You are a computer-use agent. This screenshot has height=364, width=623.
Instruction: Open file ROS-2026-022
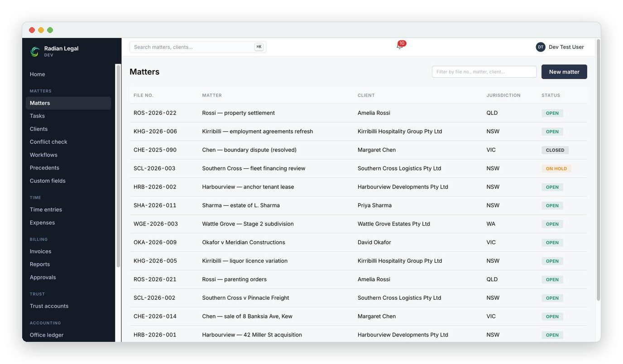pyautogui.click(x=155, y=113)
